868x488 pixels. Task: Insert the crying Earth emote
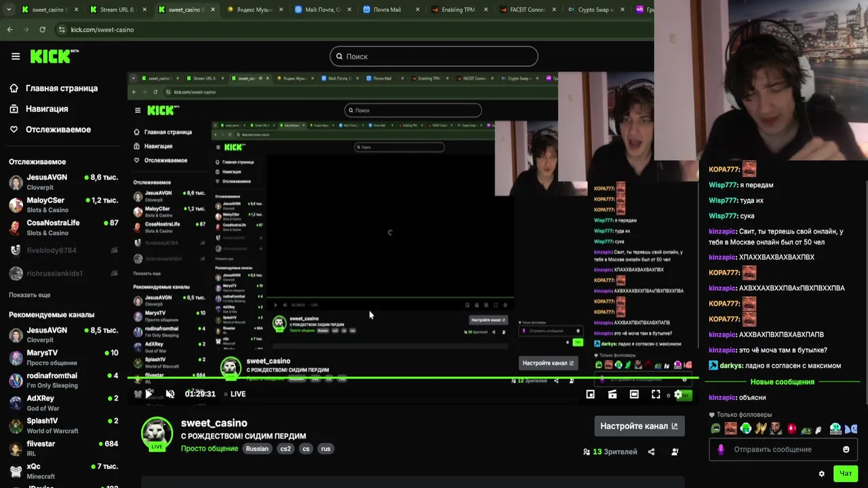pyautogui.click(x=746, y=428)
